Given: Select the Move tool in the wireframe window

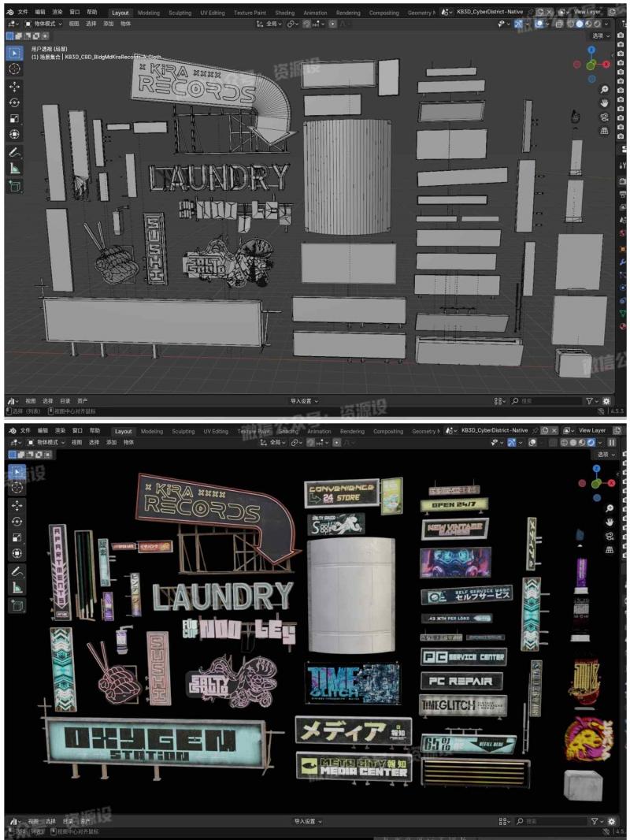Looking at the screenshot, I should click(14, 86).
